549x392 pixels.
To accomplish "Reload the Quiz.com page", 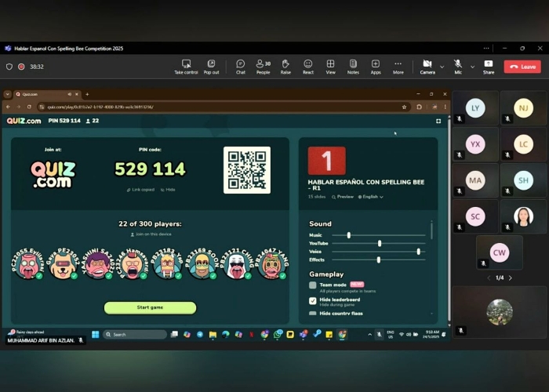I will (29, 107).
